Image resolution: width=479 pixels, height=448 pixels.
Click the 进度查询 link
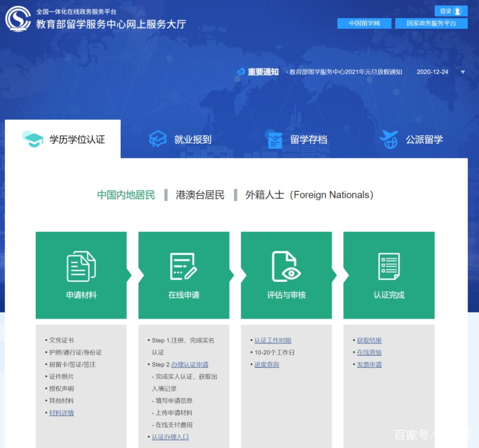(x=267, y=365)
